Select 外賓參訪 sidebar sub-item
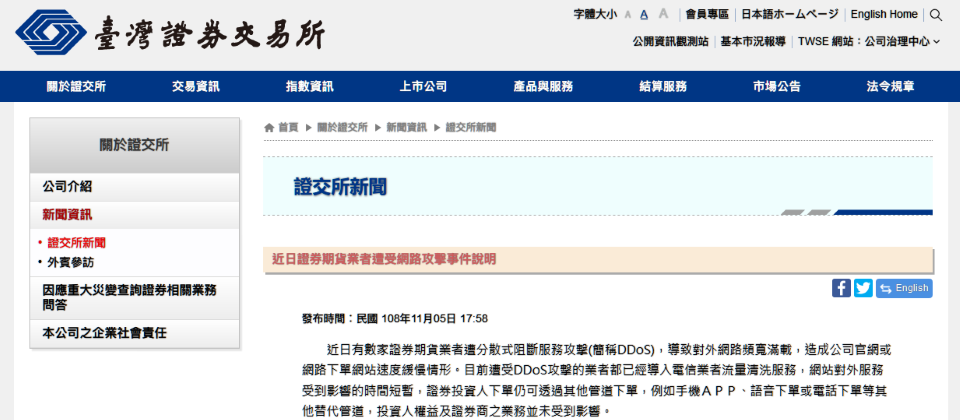The image size is (960, 420). (x=70, y=263)
